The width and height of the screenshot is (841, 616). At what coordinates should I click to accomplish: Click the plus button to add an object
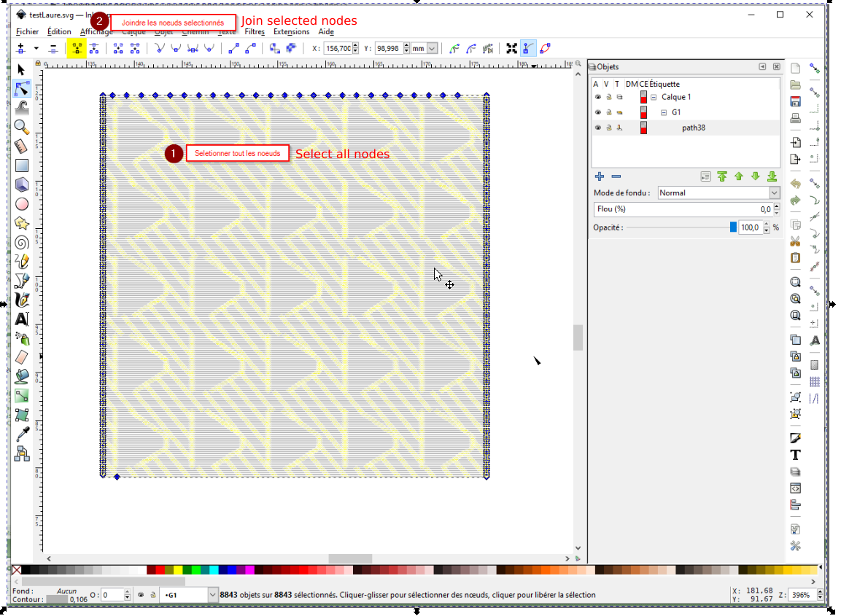click(600, 176)
